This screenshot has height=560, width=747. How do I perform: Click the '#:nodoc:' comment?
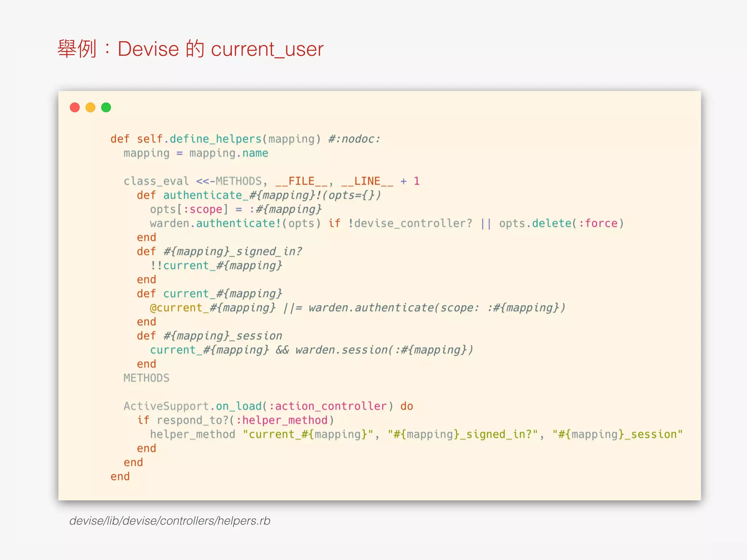(354, 139)
